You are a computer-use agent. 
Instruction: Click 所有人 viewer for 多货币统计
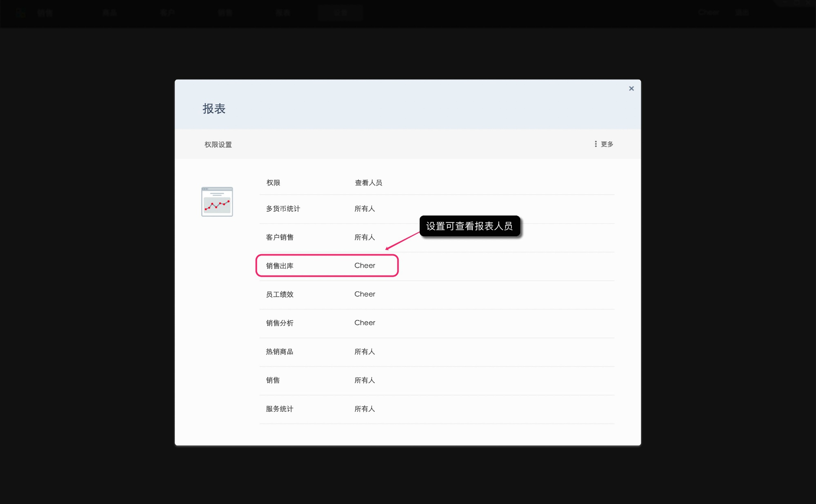[365, 209]
